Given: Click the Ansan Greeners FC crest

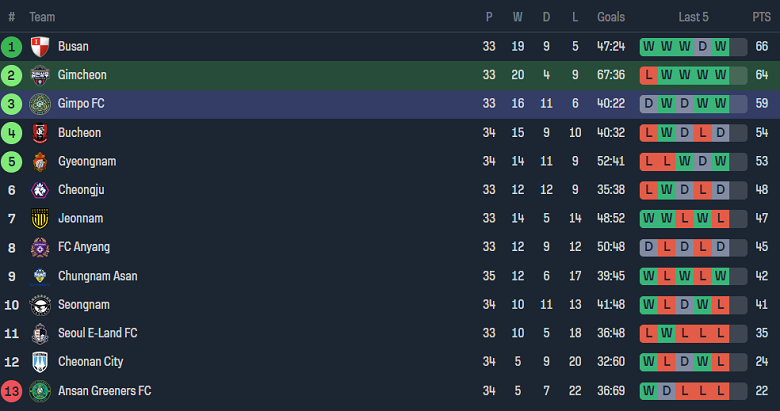Looking at the screenshot, I should click(40, 391).
